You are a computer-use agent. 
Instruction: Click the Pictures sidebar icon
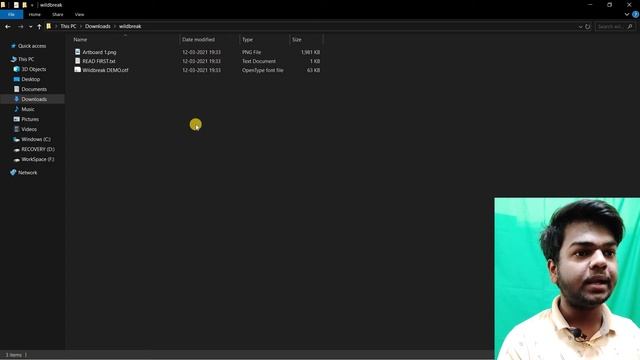[x=17, y=119]
